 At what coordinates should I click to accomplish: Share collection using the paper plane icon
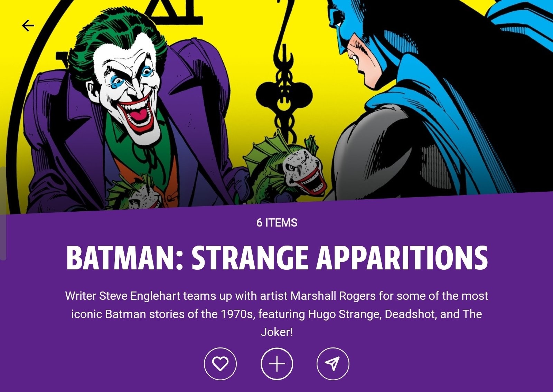pos(333,364)
